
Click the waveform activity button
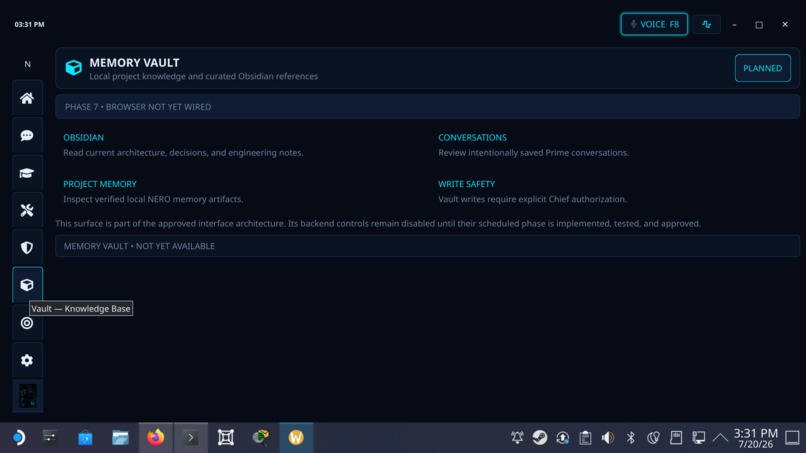coord(706,24)
